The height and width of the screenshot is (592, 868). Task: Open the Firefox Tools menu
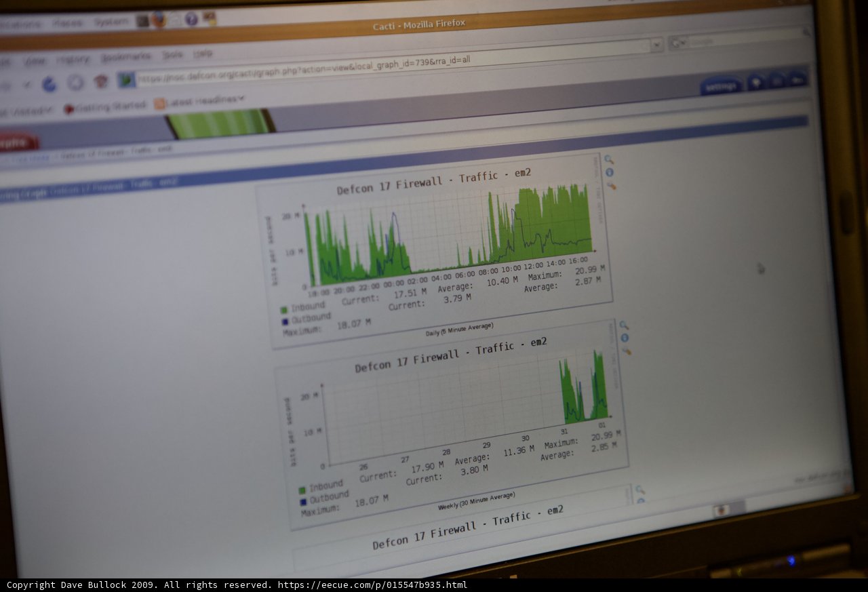coord(172,55)
